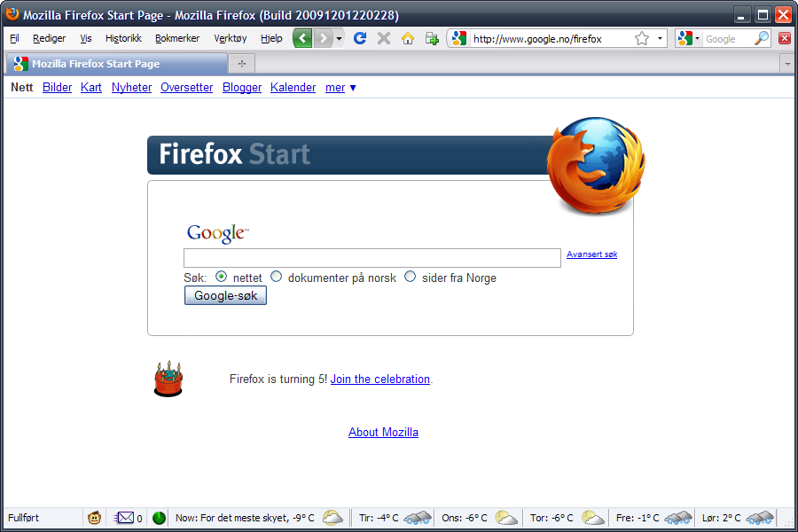Open the Vis menu

pos(85,38)
